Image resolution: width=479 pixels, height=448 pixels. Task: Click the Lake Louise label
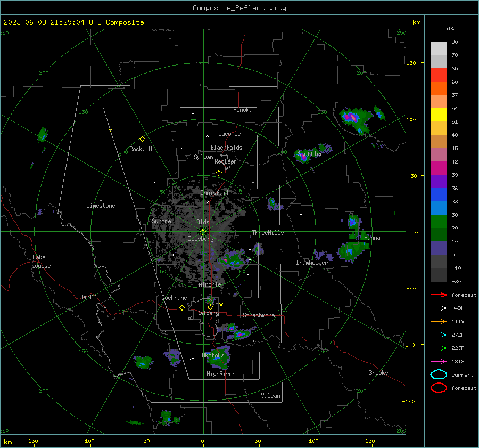point(41,262)
